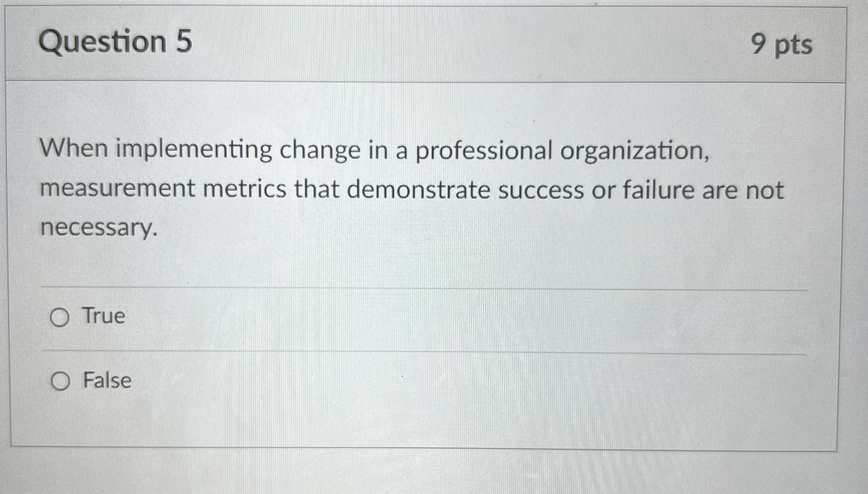The height and width of the screenshot is (494, 868).
Task: Click the title bar of Question 5
Action: click(x=421, y=42)
